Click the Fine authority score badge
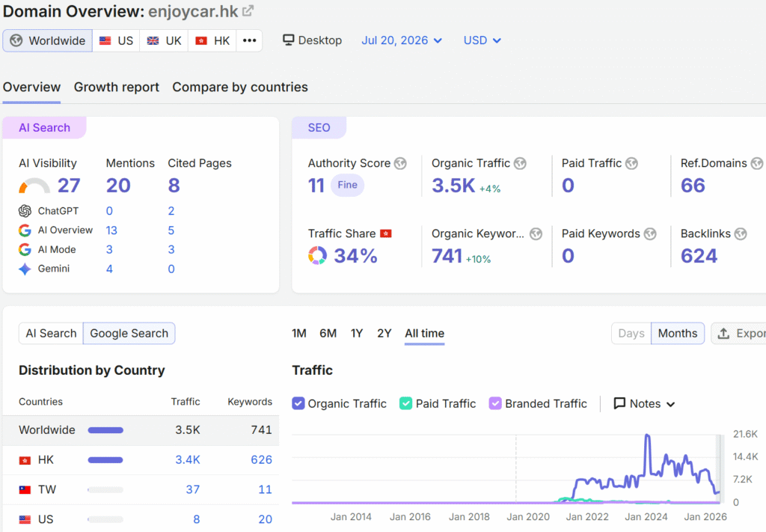The height and width of the screenshot is (532, 766). (x=347, y=185)
